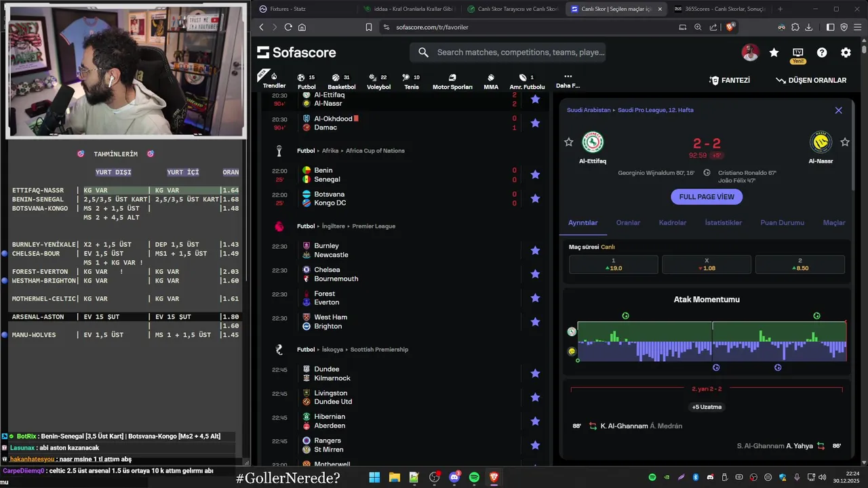
Task: Toggle favorite star for Forest vs Everton
Action: point(535,298)
